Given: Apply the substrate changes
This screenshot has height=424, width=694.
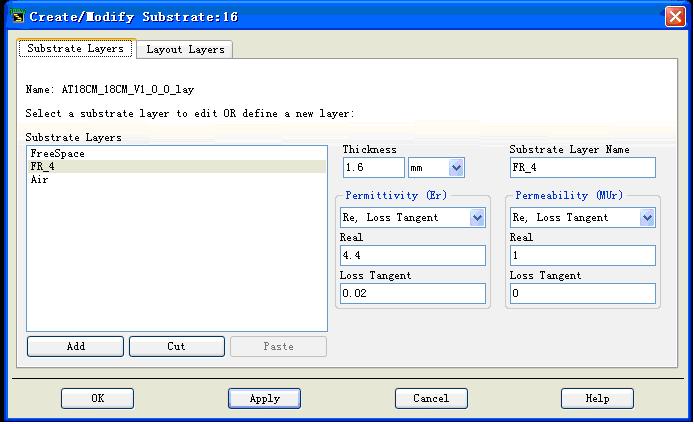Looking at the screenshot, I should (x=264, y=398).
